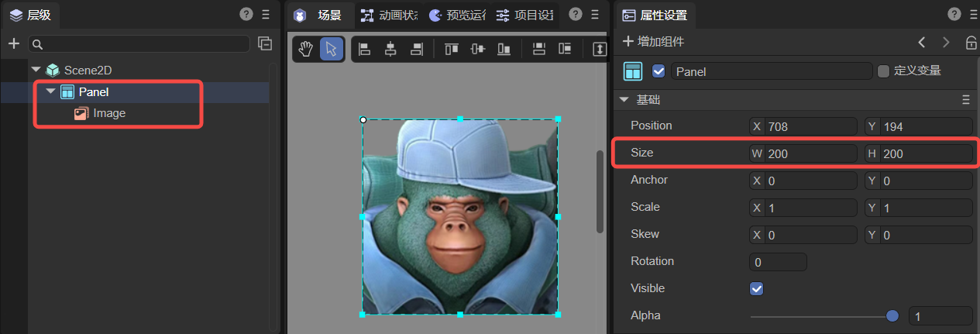
Task: Open the scene panel options menu
Action: [594, 13]
